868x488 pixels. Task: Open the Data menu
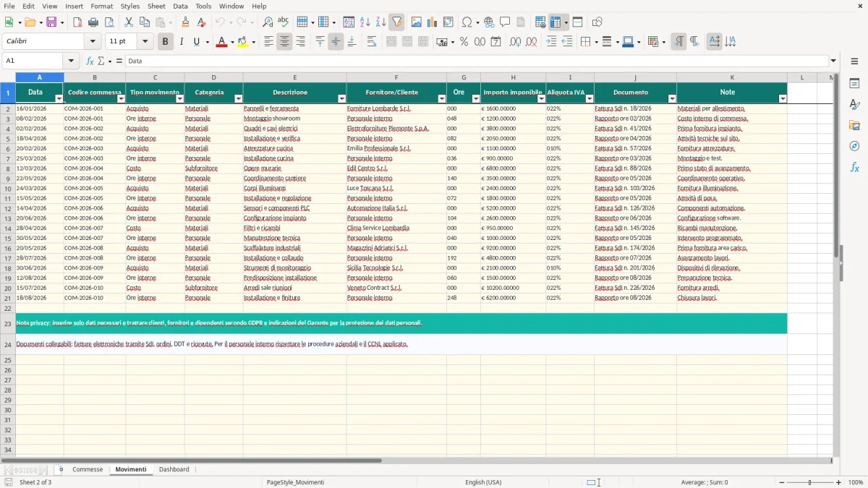point(180,6)
